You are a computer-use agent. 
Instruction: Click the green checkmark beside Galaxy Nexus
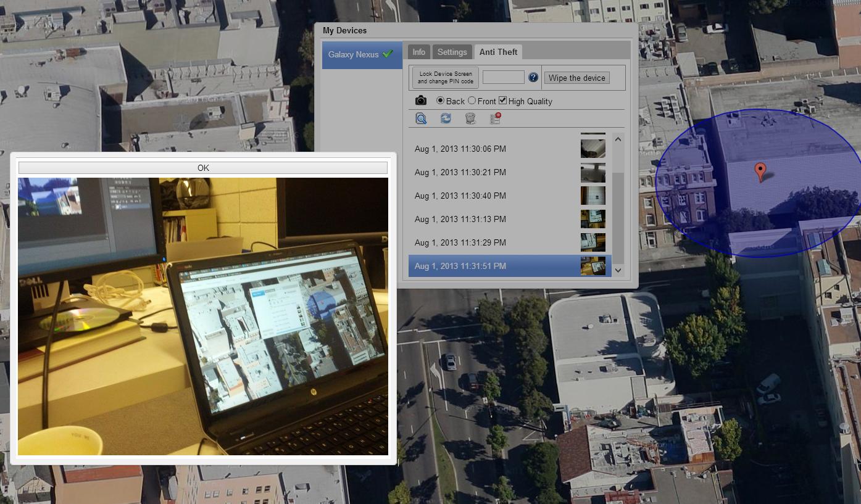pos(388,54)
